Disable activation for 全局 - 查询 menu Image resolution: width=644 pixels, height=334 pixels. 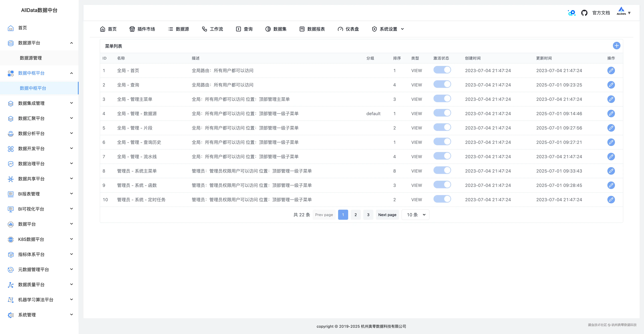(442, 84)
